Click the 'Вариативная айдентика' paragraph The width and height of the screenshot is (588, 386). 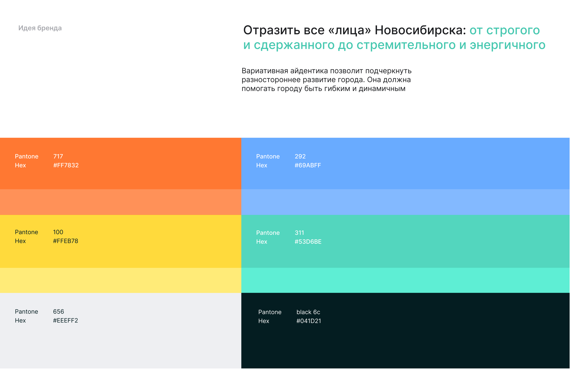[326, 80]
